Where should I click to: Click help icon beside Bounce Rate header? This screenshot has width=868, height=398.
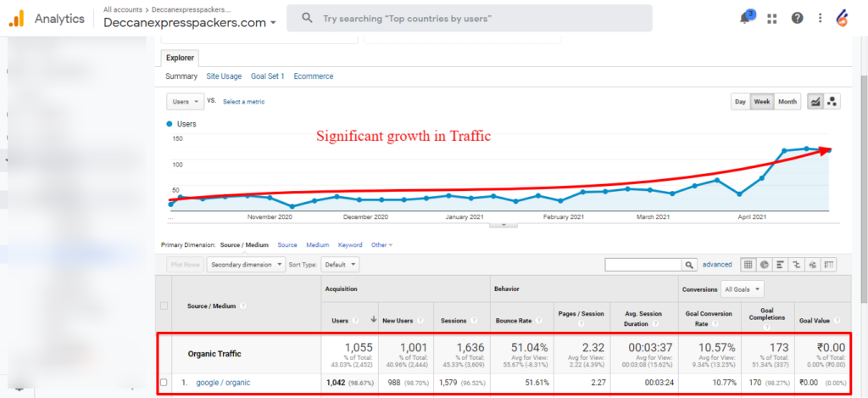[538, 321]
